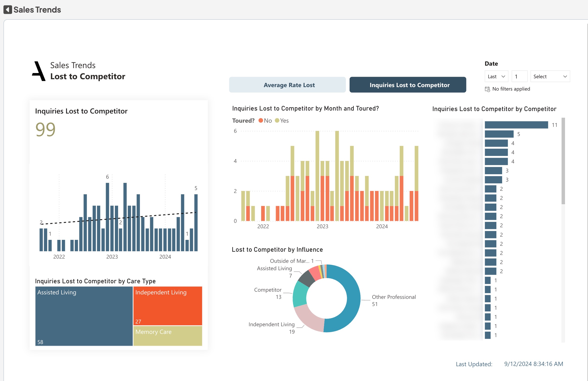Click the yellow Yes legend marker
This screenshot has width=588, height=381.
[x=277, y=120]
